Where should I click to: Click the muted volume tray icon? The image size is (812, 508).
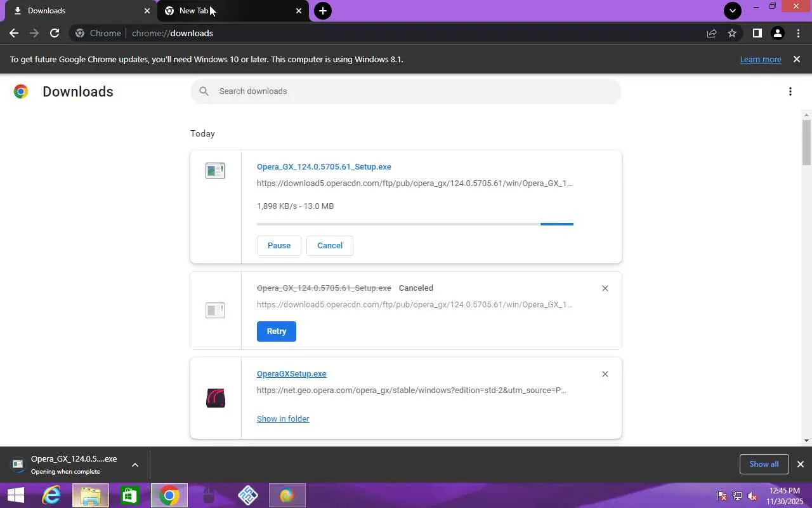coord(752,495)
